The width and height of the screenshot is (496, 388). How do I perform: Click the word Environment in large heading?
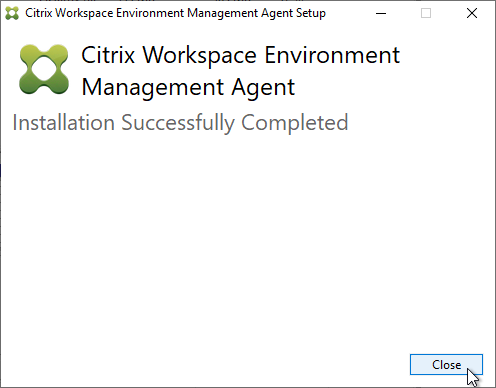click(x=332, y=55)
